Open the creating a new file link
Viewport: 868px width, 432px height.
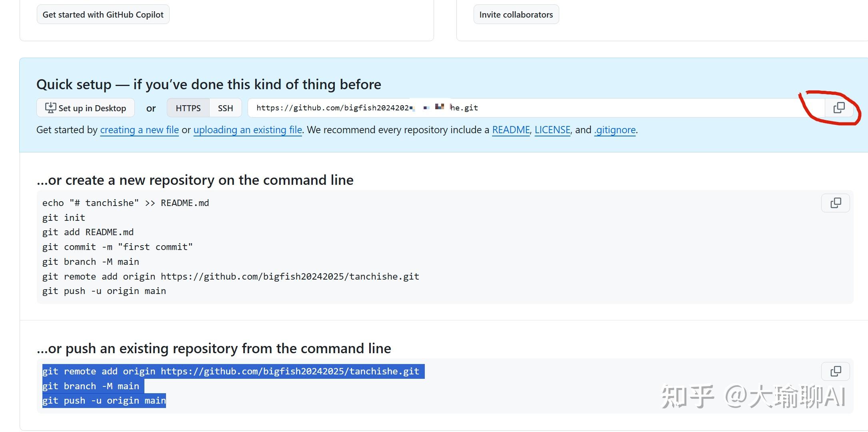click(139, 130)
